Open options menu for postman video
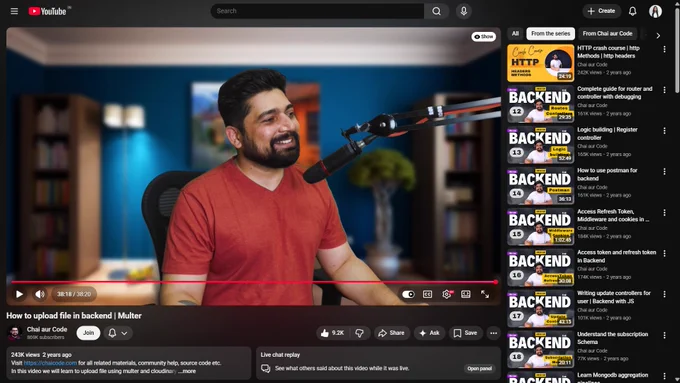Screen dimensions: 680x383 (664, 172)
